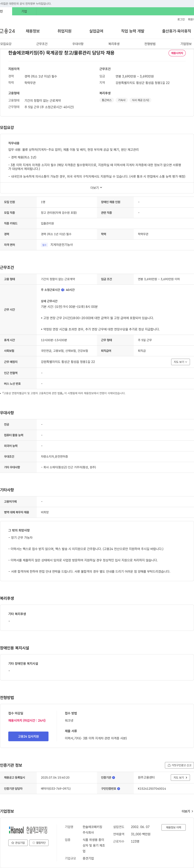Viewport: 194px width, 868px height.
Task: Click the 주 소정근로시간 help icon
Action: pos(63,290)
